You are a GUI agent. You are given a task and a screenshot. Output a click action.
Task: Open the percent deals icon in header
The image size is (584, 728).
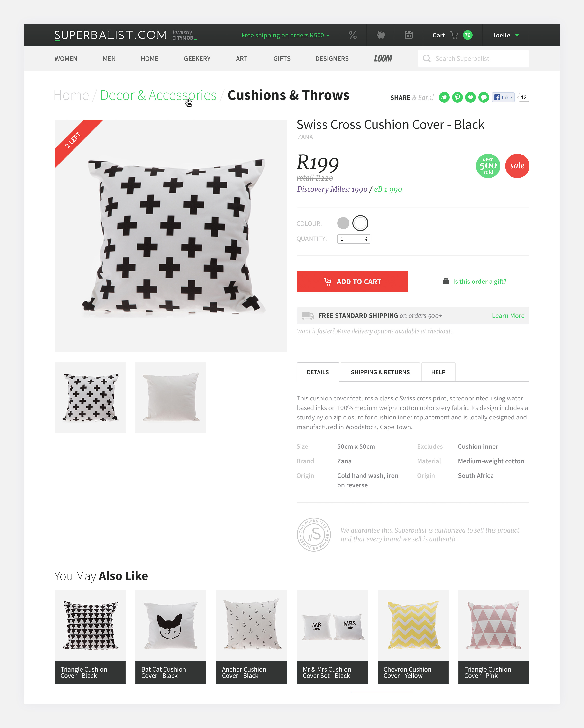click(x=353, y=35)
